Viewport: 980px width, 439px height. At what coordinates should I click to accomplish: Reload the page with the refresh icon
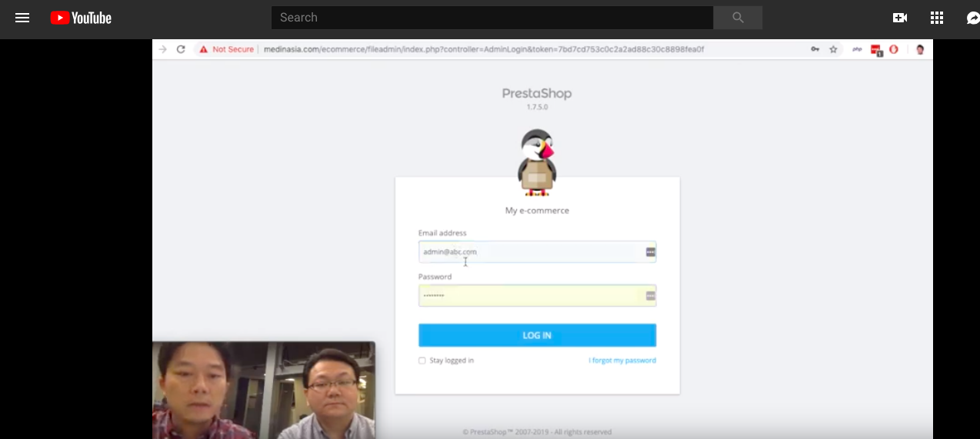(181, 49)
